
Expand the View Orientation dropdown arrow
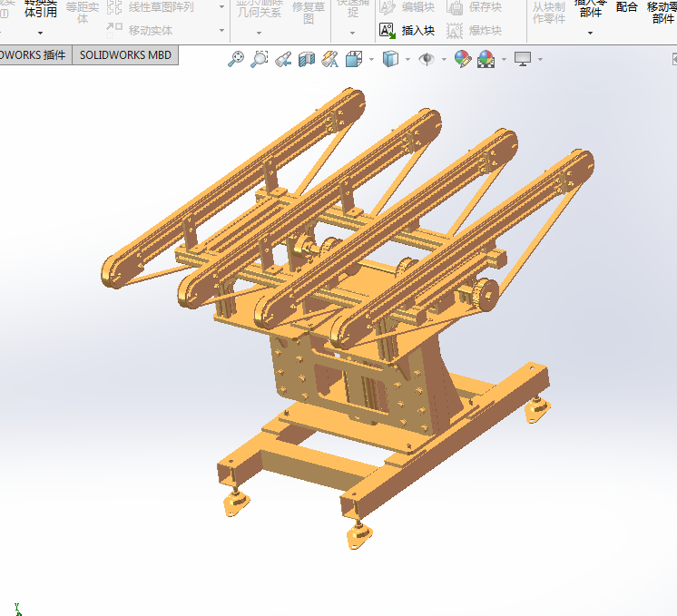point(372,59)
